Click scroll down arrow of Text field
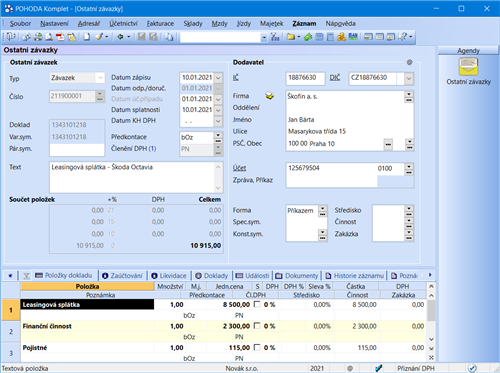The height and width of the screenshot is (373, 500). point(218,188)
